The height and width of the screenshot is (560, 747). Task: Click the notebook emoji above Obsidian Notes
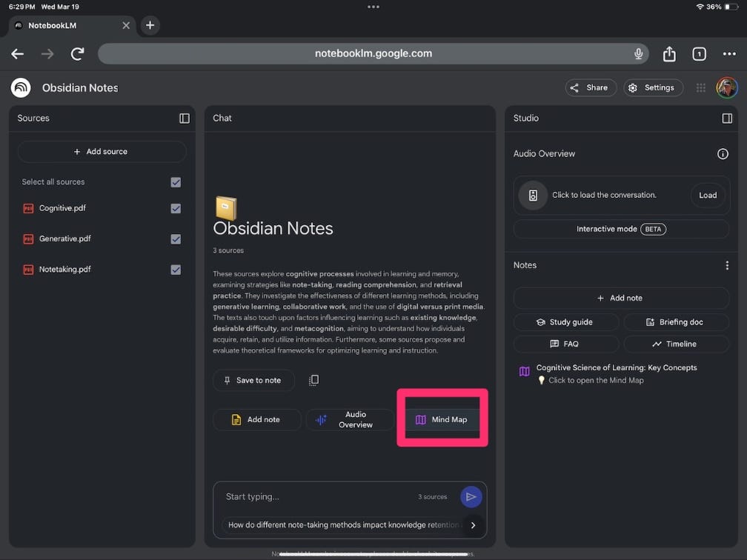(226, 207)
